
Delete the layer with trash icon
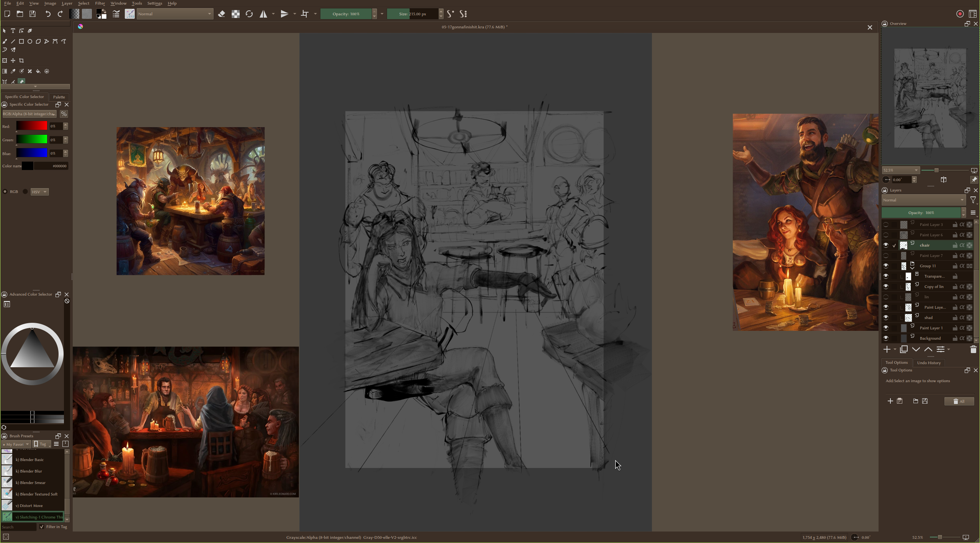coord(973,349)
